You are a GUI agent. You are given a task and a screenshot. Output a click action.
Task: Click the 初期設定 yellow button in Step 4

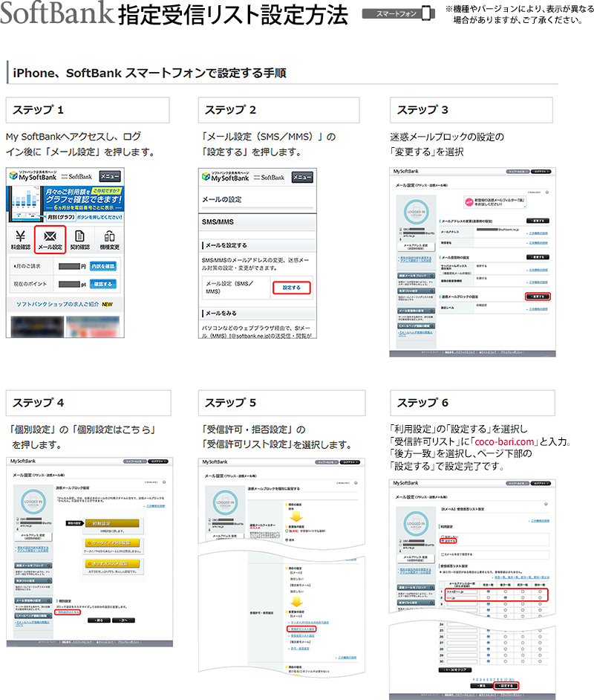coord(112,523)
